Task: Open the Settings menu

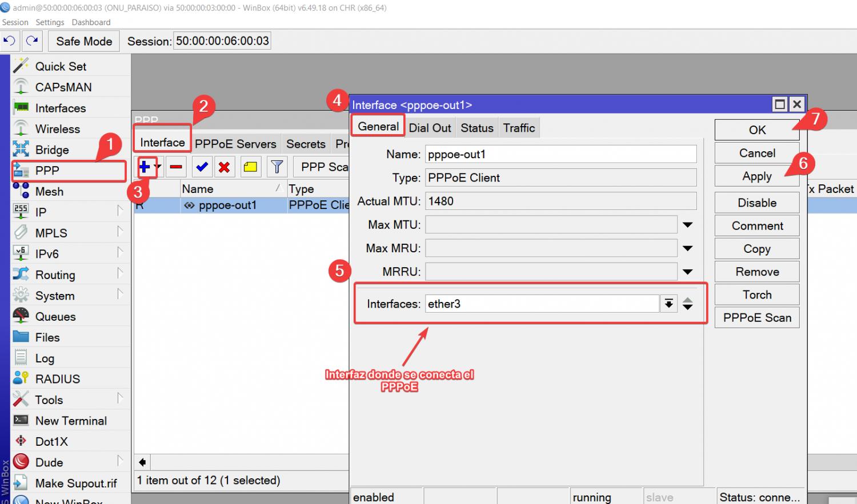Action: [50, 22]
